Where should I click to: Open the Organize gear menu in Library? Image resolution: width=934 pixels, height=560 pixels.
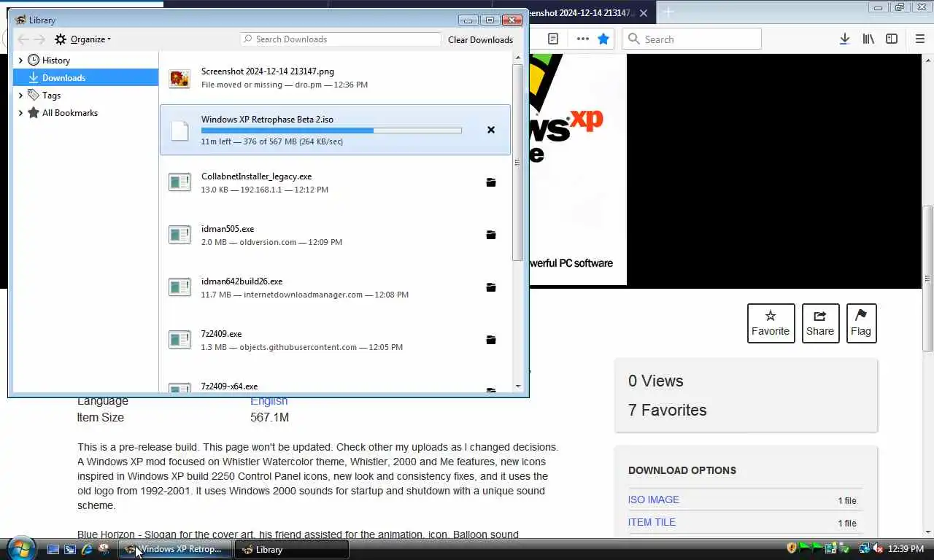tap(82, 39)
